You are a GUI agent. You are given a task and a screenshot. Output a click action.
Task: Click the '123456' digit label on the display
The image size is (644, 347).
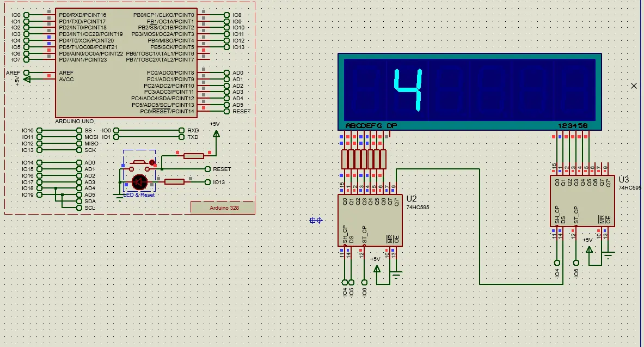click(x=573, y=125)
